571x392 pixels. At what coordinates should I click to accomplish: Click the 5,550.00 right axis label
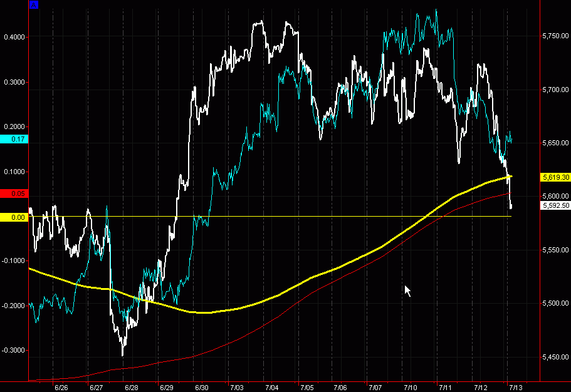pyautogui.click(x=555, y=250)
